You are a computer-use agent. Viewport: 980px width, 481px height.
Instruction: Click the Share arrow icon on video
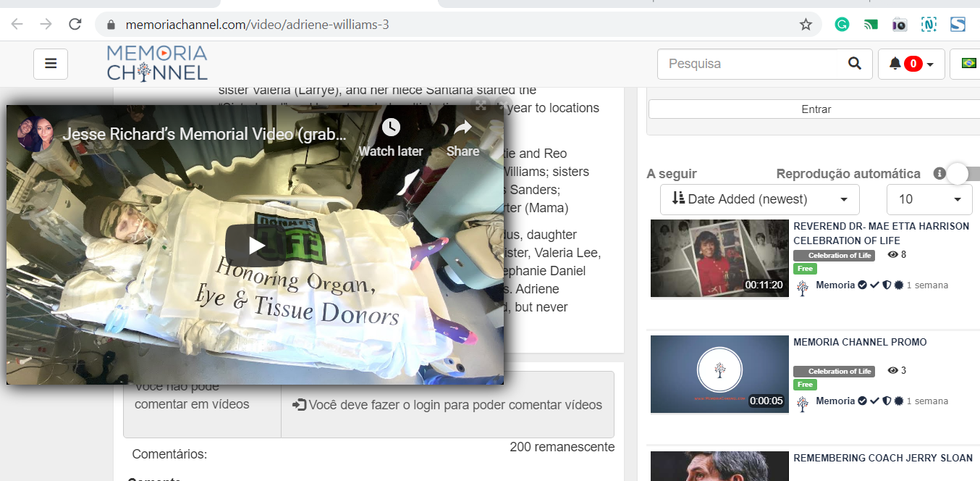pos(462,127)
